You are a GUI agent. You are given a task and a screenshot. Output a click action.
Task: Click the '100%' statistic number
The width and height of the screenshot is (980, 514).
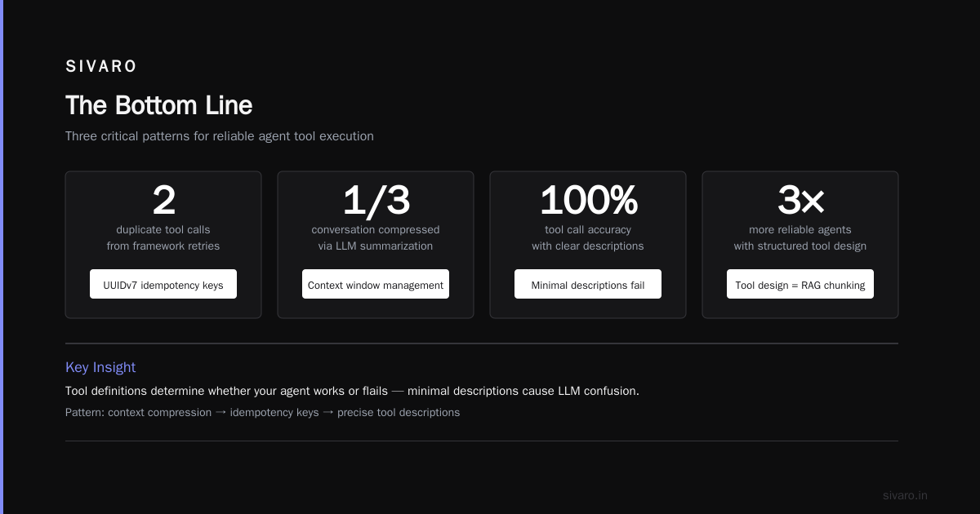(588, 200)
